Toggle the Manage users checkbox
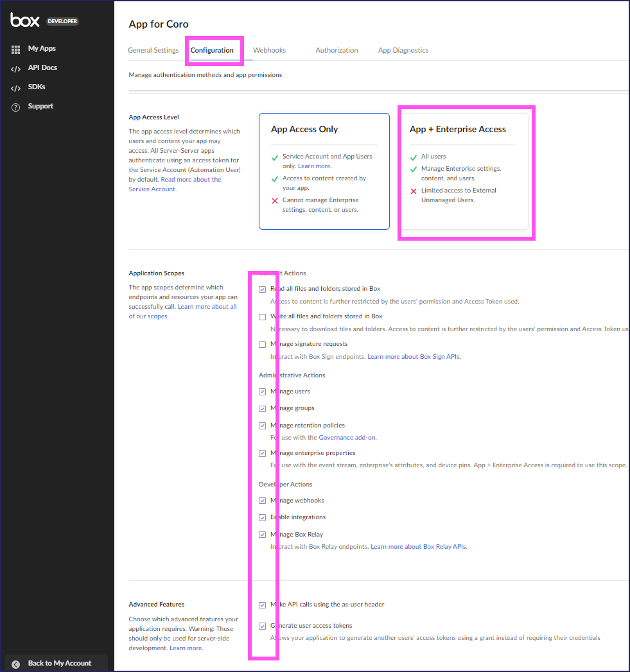This screenshot has height=672, width=630. [x=262, y=392]
